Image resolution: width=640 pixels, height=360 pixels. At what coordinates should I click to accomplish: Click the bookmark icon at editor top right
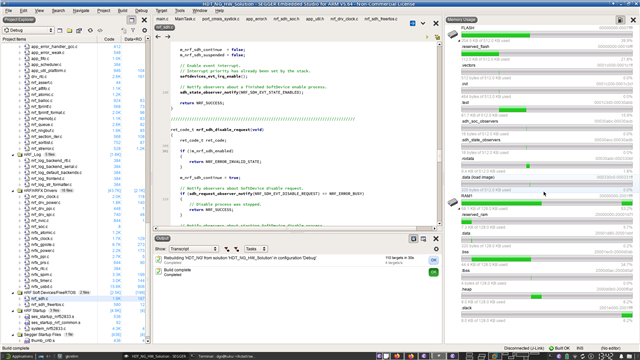coord(437,37)
